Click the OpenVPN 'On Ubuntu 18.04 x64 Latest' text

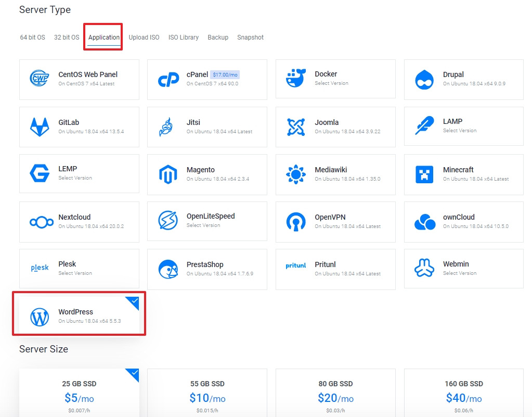[347, 226]
